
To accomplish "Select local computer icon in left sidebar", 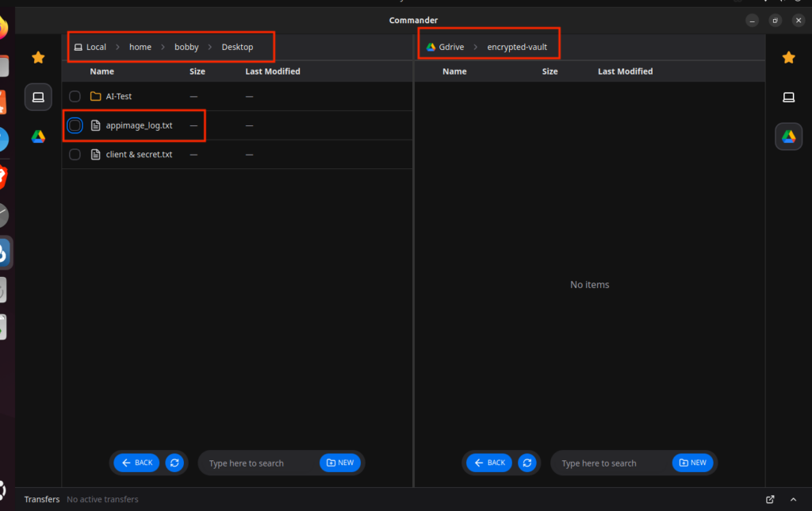I will (x=38, y=97).
